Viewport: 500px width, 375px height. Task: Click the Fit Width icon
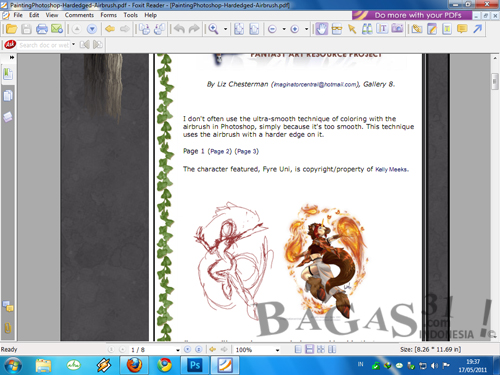tap(254, 29)
